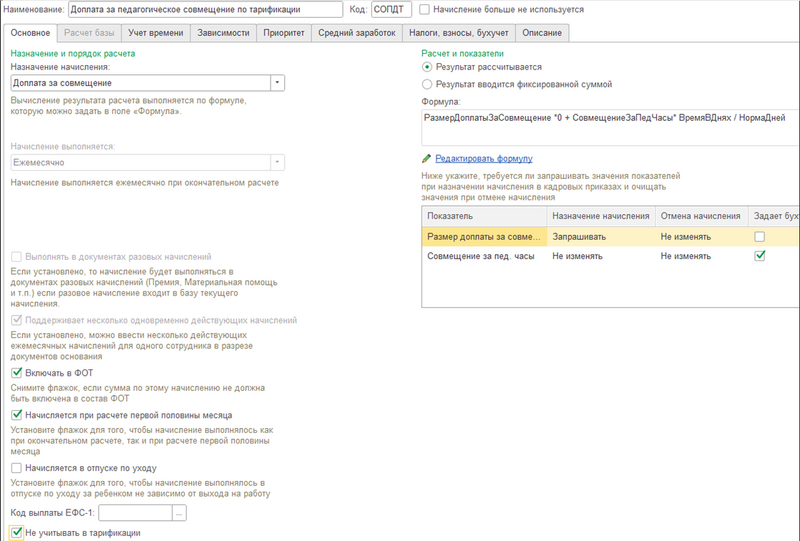
Task: Select the Совмещение за пед. часы table row
Action: [483, 256]
